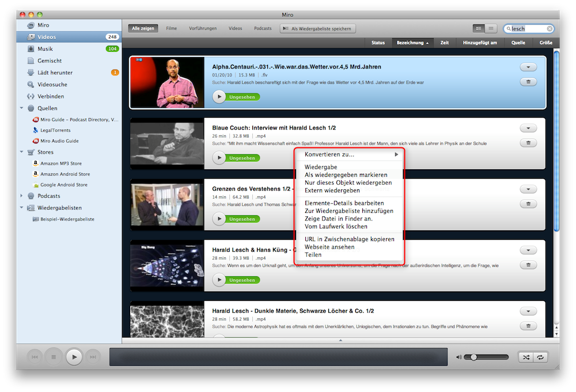Switch to the list view layout
This screenshot has height=392, width=576.
[x=491, y=28]
